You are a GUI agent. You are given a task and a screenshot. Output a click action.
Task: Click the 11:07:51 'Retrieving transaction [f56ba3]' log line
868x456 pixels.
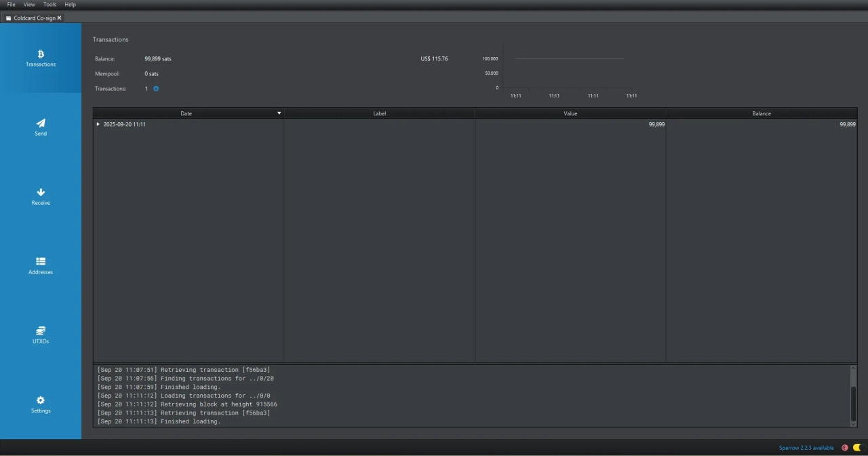coord(184,370)
